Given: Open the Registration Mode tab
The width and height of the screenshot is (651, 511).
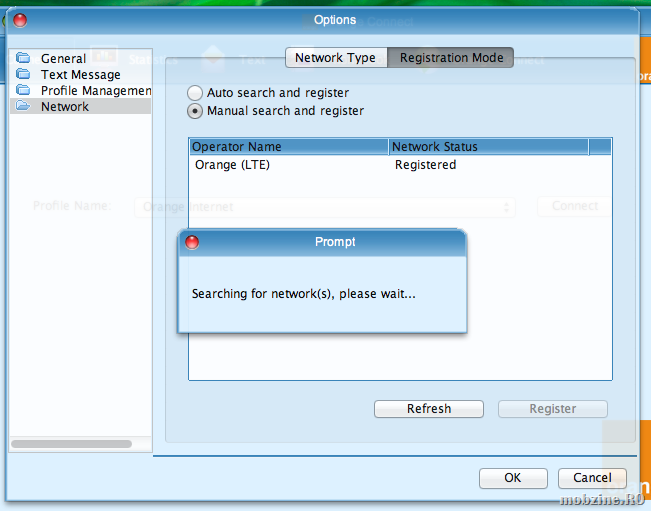Looking at the screenshot, I should [x=451, y=58].
